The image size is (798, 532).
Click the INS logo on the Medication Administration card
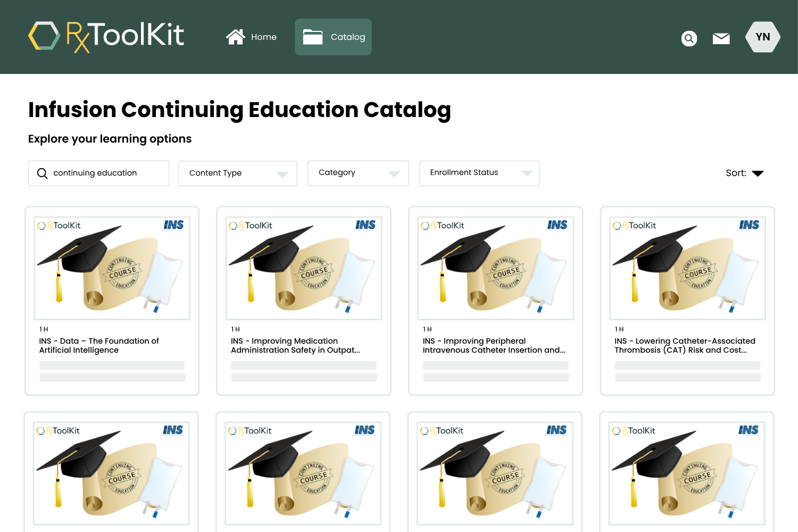(x=365, y=225)
